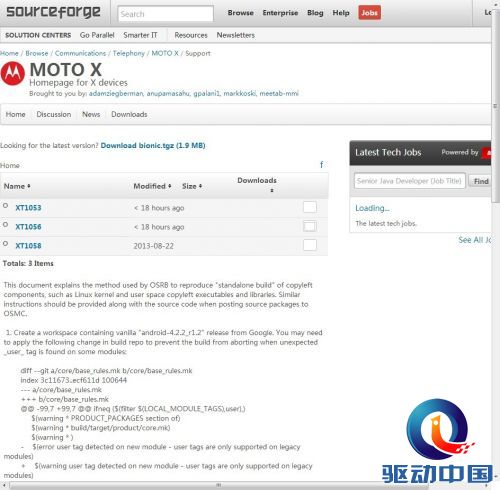Sort files by the Modified column arrow
The width and height of the screenshot is (500, 490).
coord(170,186)
